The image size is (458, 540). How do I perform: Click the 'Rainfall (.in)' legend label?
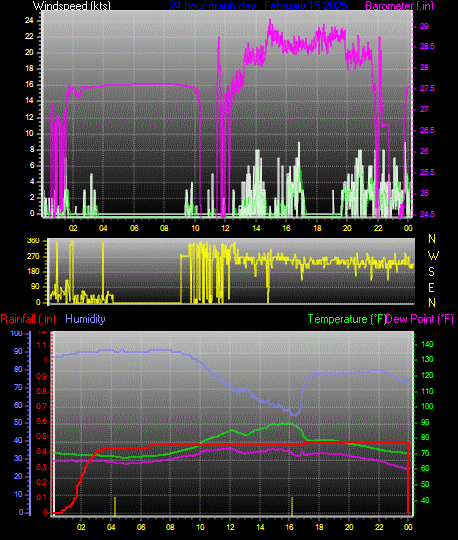point(28,319)
